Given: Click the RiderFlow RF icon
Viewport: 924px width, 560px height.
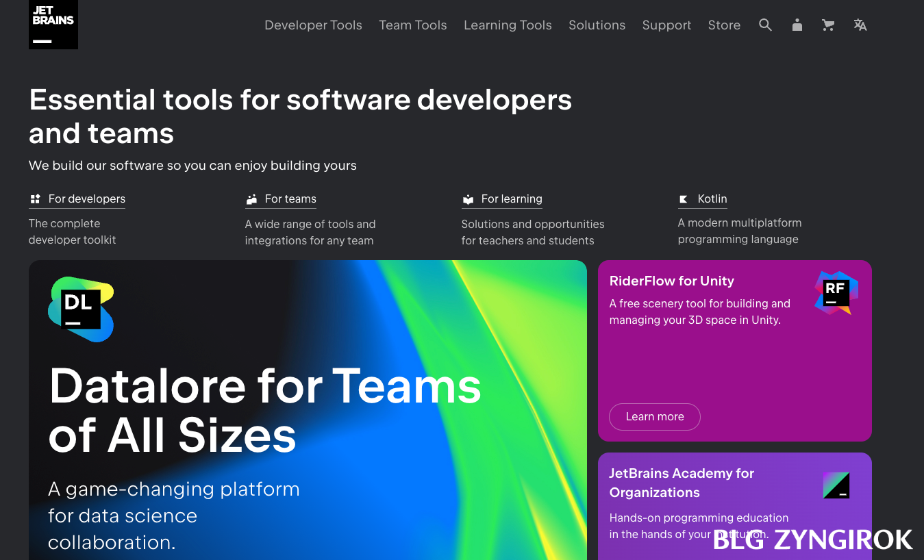Looking at the screenshot, I should 836,293.
